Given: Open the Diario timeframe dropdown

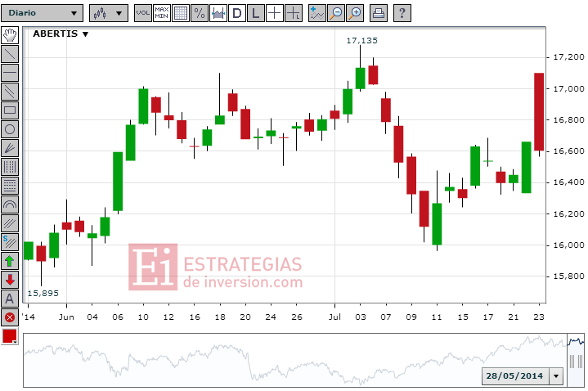Looking at the screenshot, I should coord(42,13).
